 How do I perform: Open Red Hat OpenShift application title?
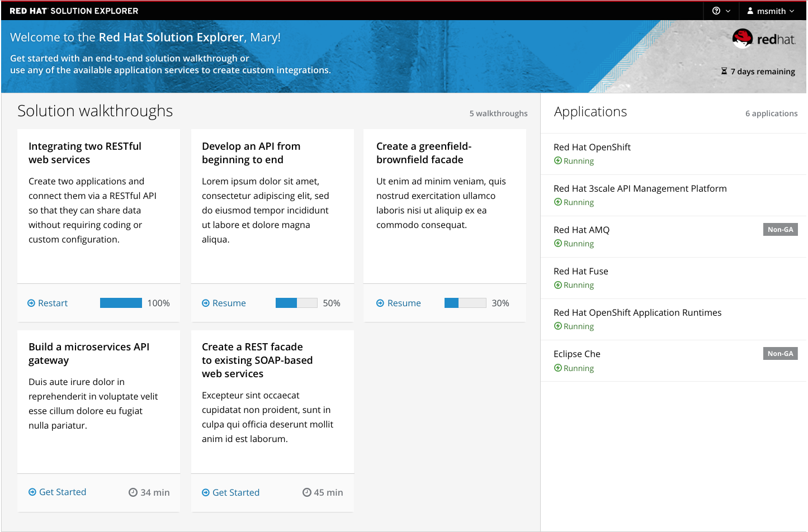pyautogui.click(x=592, y=147)
